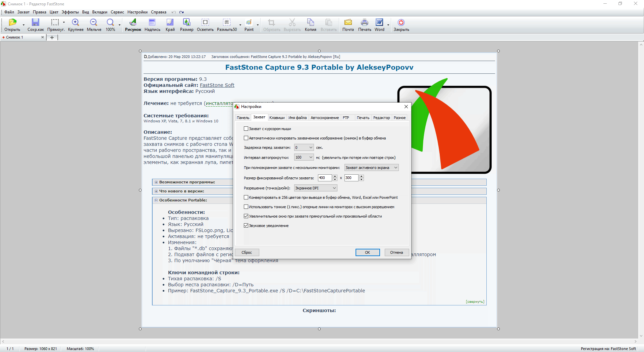Open the delay before capture dropdown
The image size is (644, 352).
click(304, 148)
